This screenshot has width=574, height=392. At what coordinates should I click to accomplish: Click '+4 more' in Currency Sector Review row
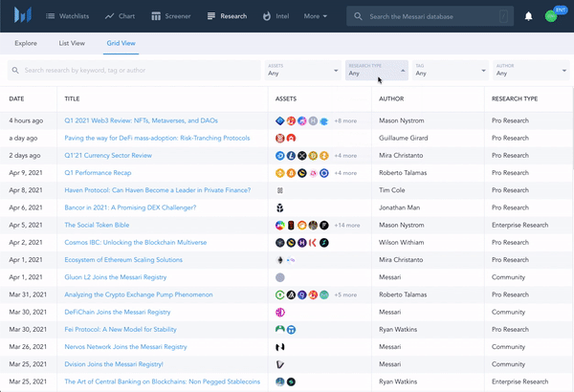click(345, 156)
